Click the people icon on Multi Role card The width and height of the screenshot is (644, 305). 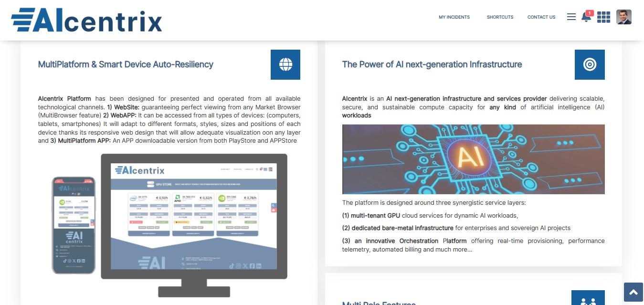588,300
